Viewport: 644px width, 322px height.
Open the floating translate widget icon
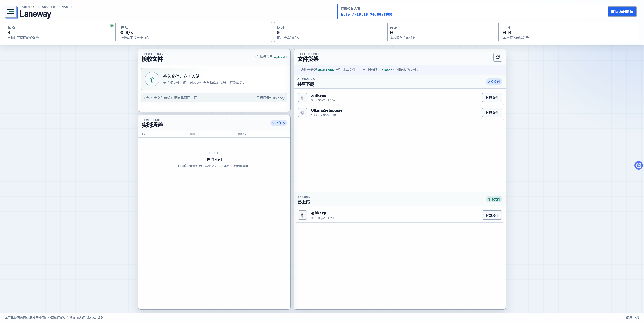(638, 165)
